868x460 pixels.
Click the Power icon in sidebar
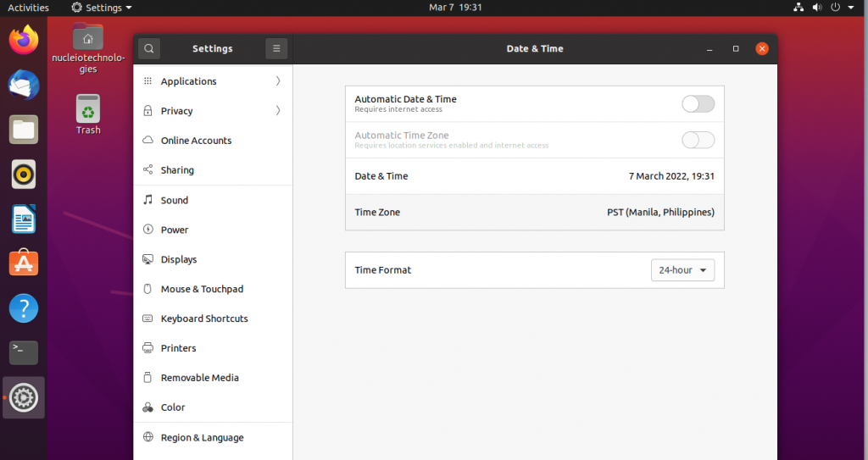tap(147, 230)
